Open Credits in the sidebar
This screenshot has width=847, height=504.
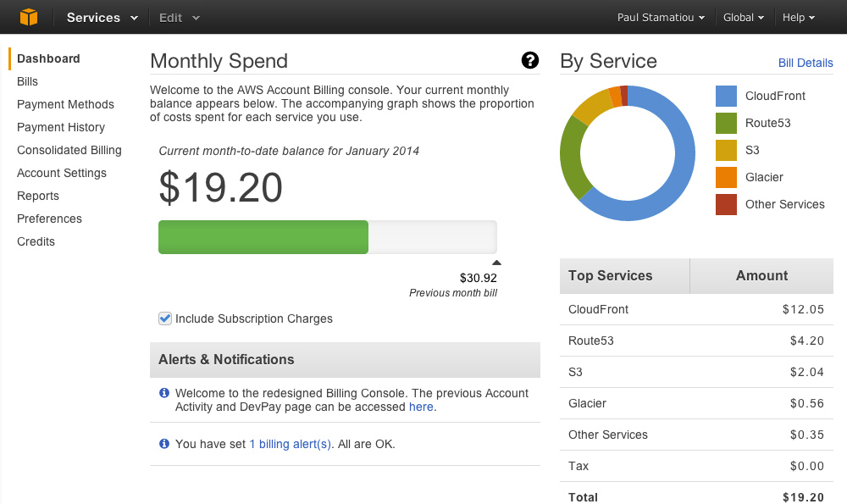click(x=36, y=241)
